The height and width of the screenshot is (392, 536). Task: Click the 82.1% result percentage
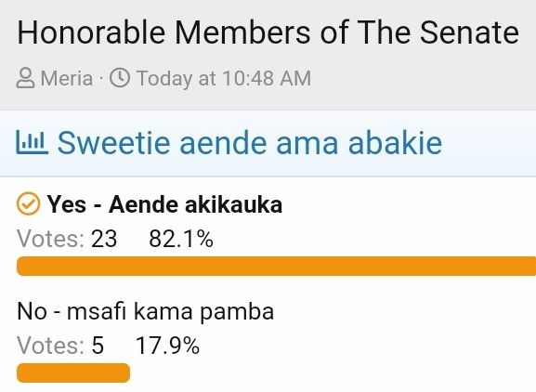[x=181, y=239]
